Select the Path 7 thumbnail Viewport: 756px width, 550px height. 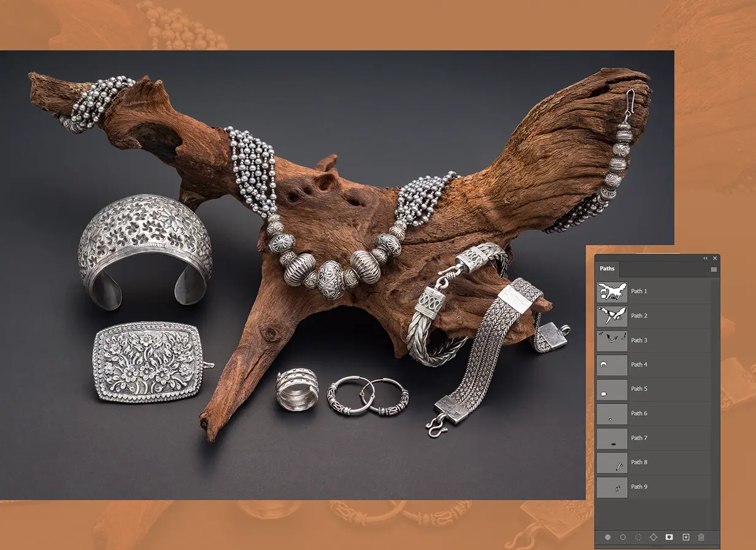point(612,438)
